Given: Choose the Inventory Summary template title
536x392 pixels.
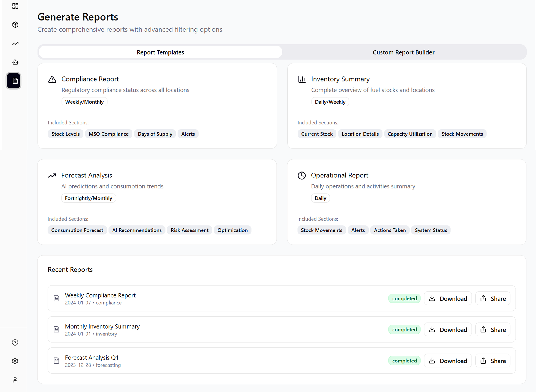Looking at the screenshot, I should click(340, 79).
